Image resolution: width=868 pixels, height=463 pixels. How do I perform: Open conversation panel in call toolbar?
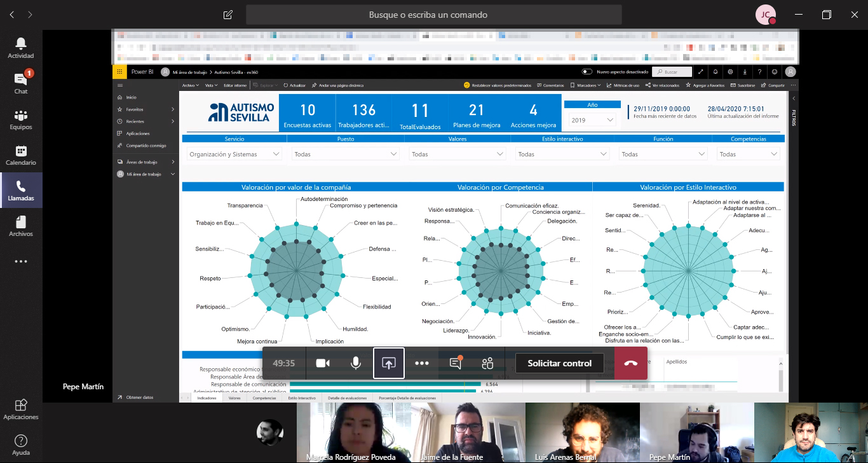[x=455, y=363]
